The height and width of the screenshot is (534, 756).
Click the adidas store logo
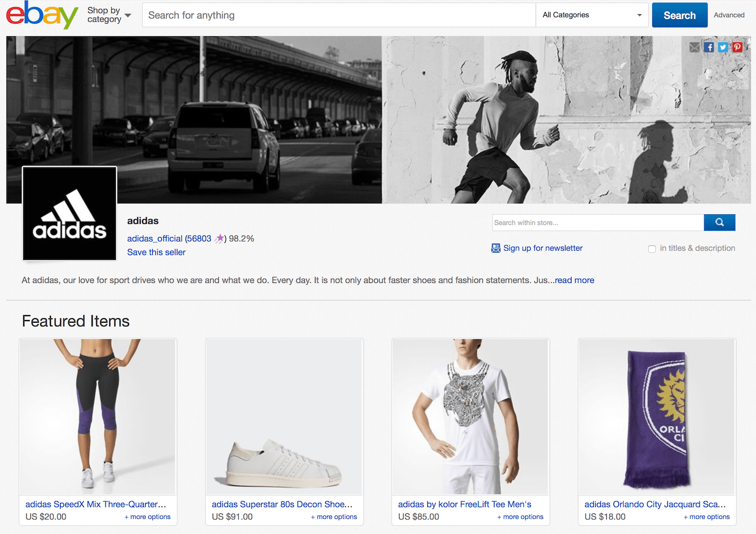[70, 213]
